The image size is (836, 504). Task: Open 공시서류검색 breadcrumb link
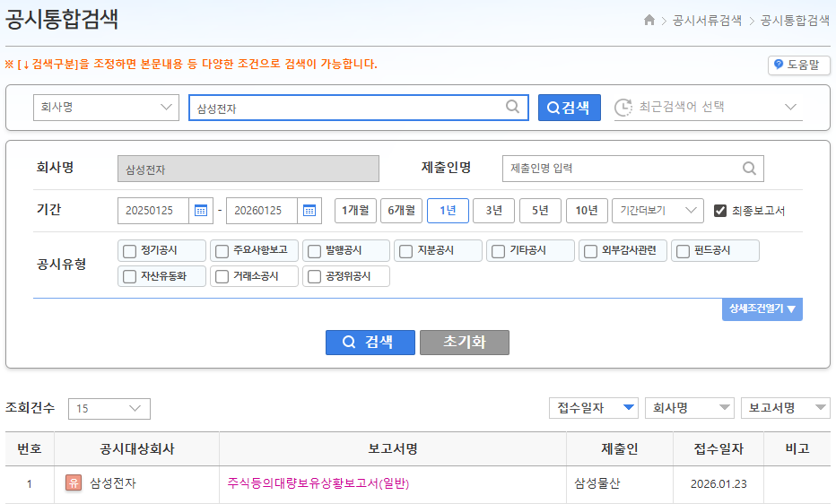(707, 21)
